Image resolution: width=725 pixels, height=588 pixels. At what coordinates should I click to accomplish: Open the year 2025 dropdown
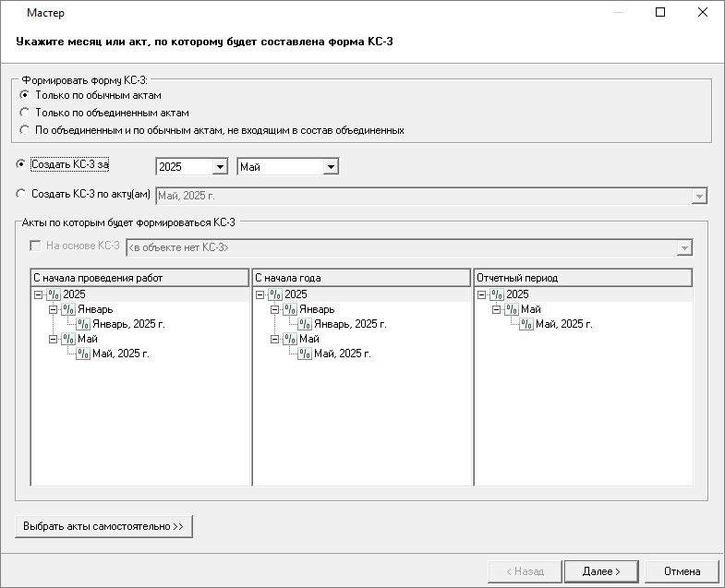[220, 166]
